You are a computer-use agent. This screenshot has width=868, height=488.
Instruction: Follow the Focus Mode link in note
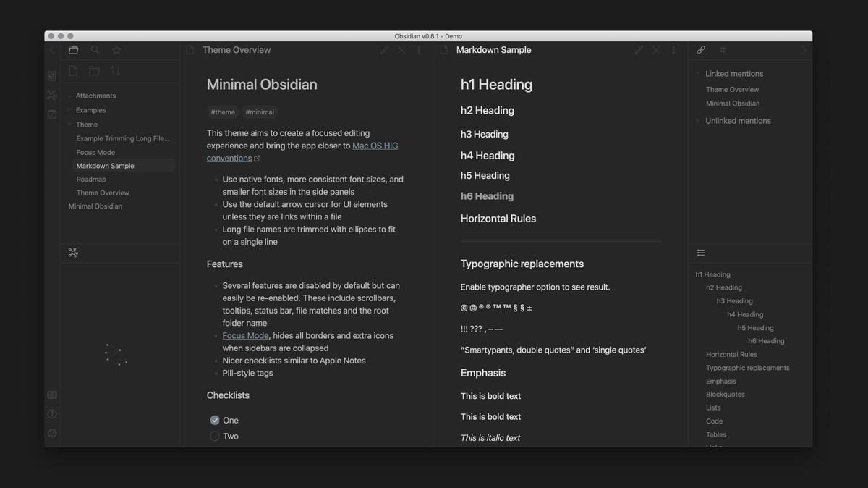246,336
